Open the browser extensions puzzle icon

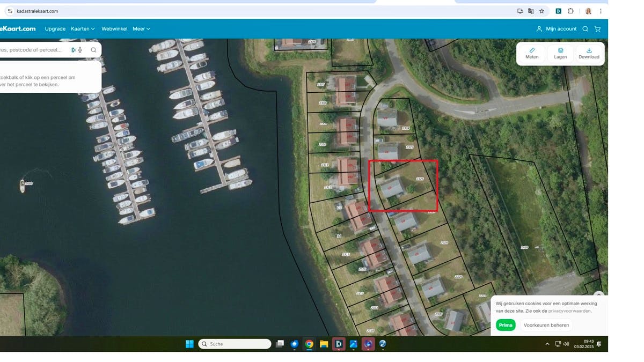pyautogui.click(x=570, y=11)
